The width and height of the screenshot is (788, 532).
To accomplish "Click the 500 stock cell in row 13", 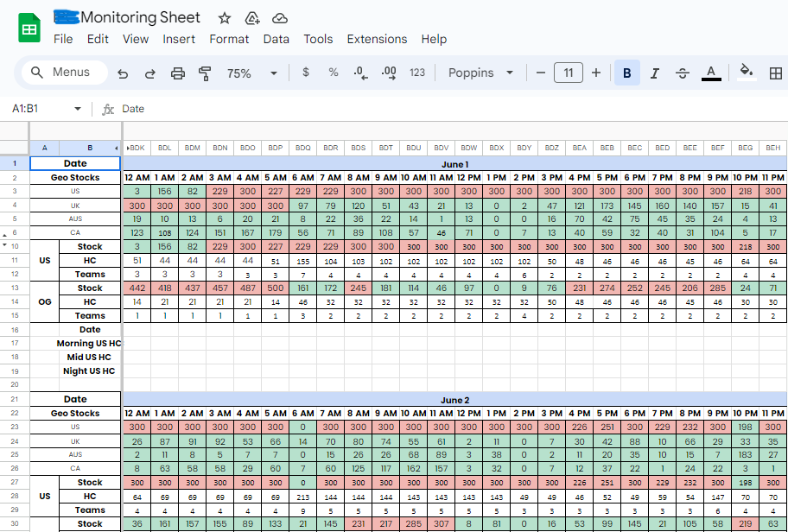I will [276, 288].
